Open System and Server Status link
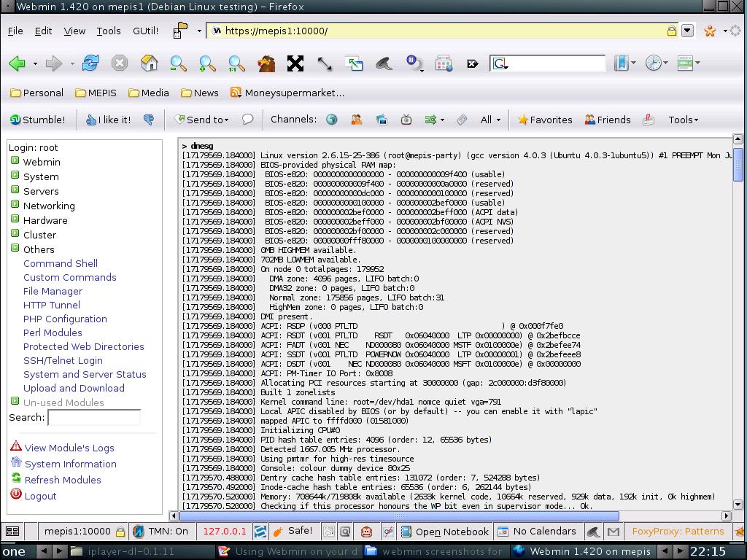The height and width of the screenshot is (560, 747). coord(85,374)
